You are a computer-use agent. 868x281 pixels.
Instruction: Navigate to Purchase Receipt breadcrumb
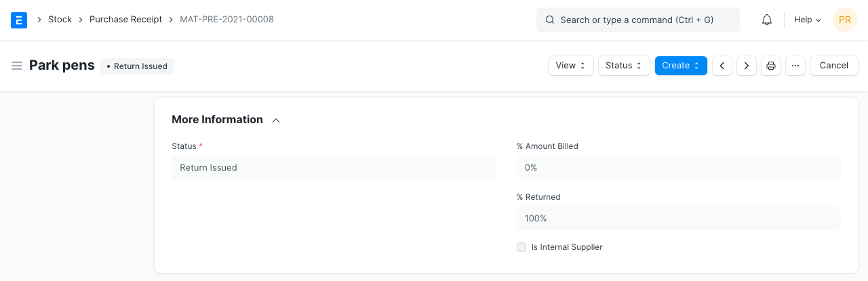coord(125,20)
